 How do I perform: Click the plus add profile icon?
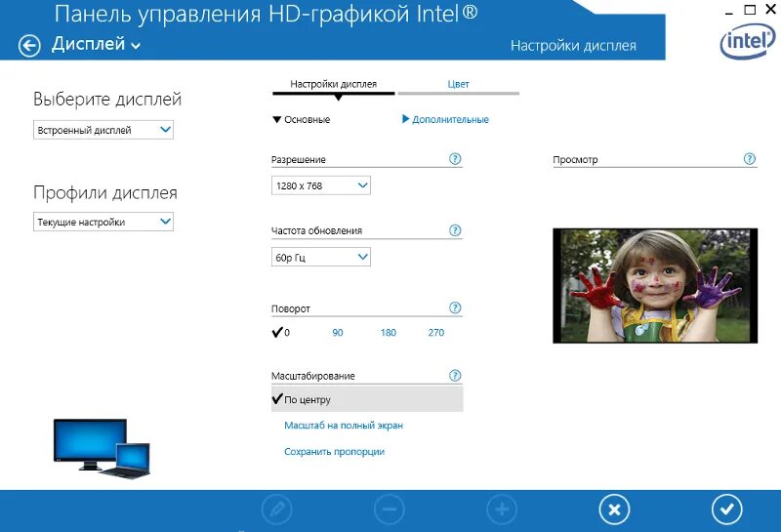[502, 510]
